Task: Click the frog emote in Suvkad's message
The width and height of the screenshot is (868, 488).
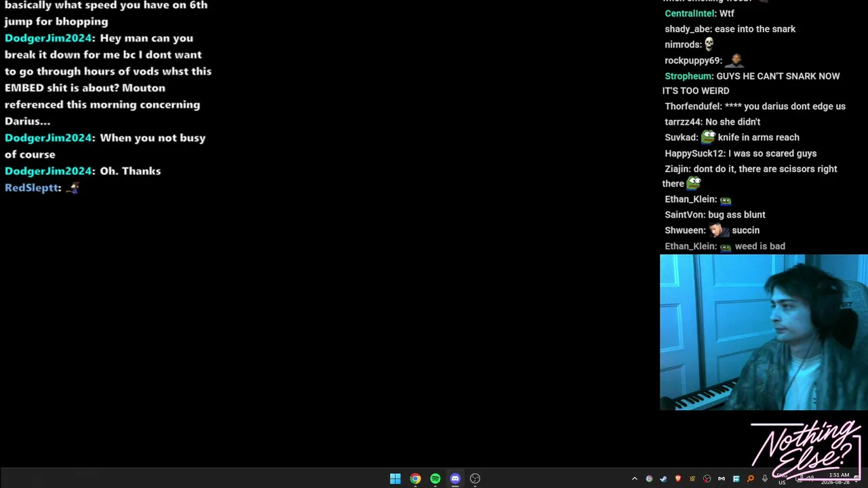Action: [x=709, y=136]
